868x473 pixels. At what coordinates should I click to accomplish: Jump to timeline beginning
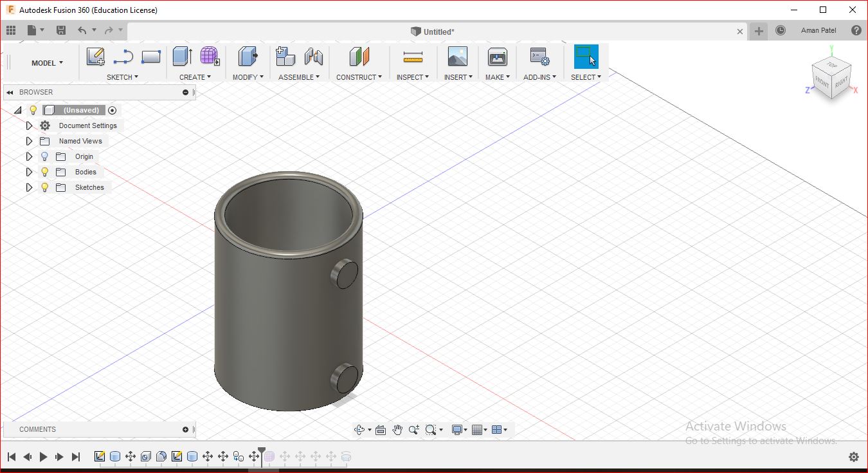[x=12, y=457]
